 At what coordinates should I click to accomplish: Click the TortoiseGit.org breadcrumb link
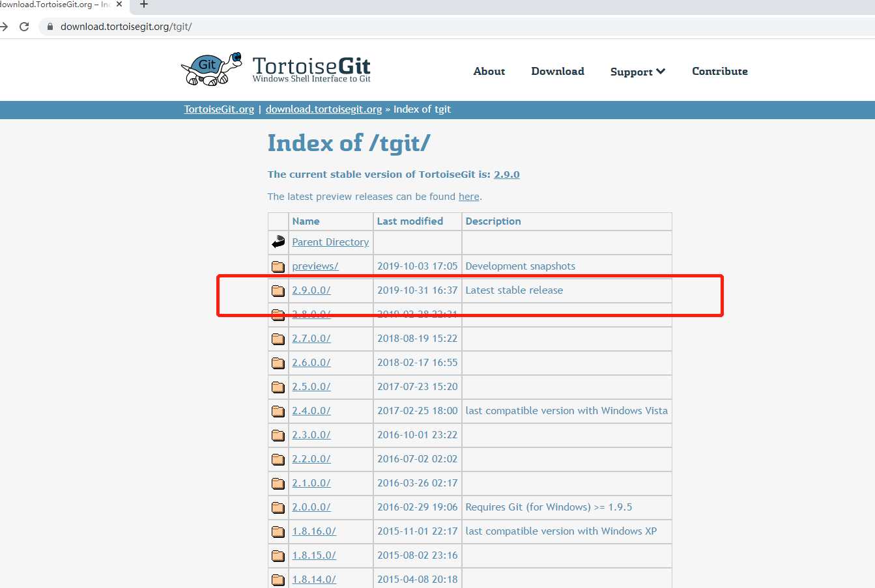coord(219,109)
